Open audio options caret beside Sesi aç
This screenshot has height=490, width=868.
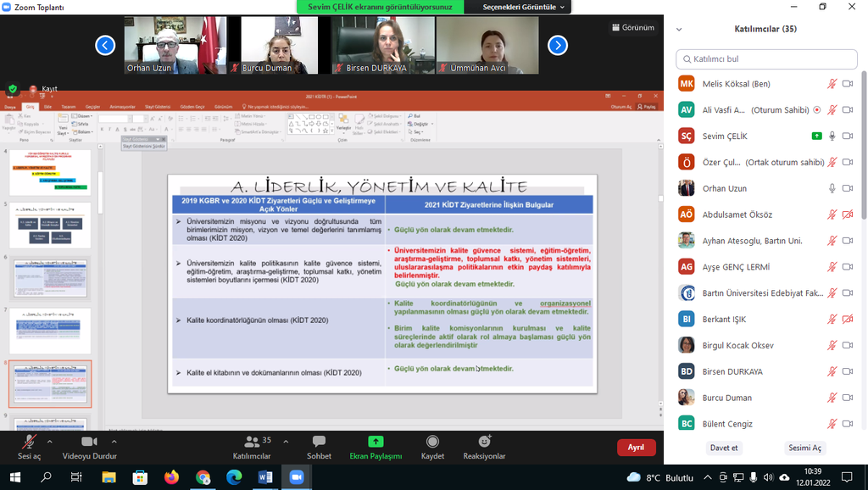[49, 442]
